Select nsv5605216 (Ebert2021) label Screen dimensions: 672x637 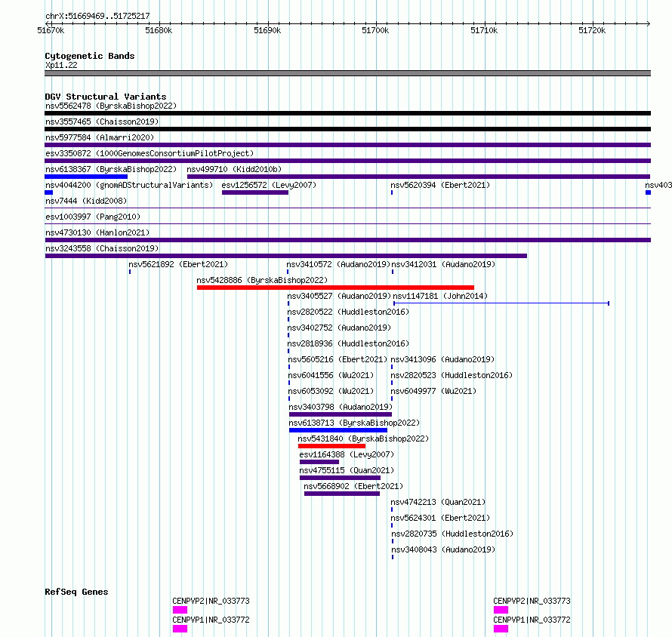coord(338,359)
